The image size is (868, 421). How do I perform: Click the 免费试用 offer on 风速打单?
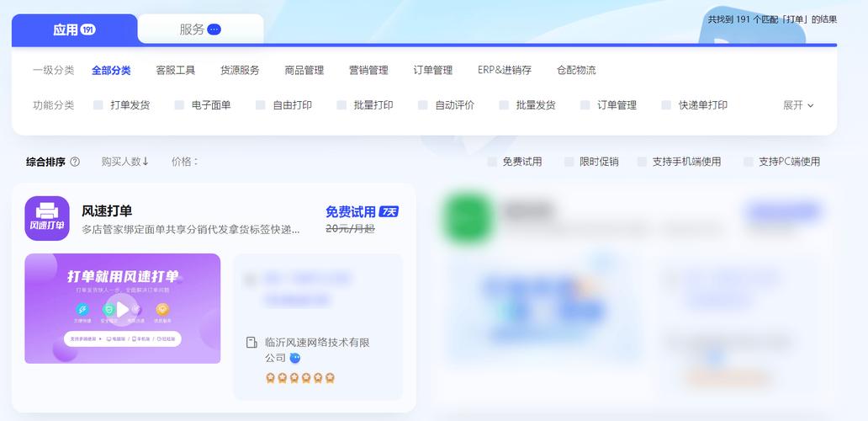coord(351,211)
